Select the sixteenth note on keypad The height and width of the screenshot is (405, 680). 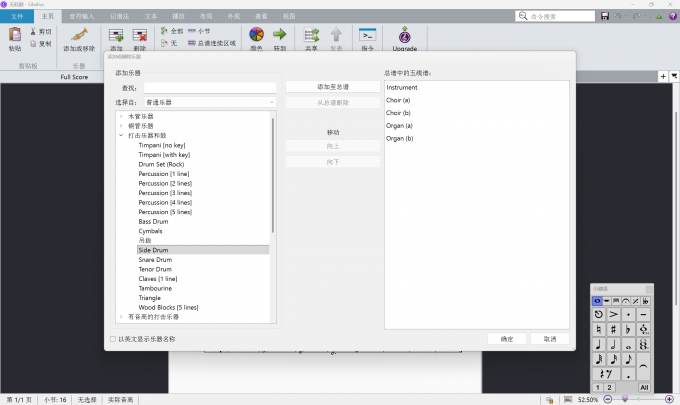(x=613, y=359)
